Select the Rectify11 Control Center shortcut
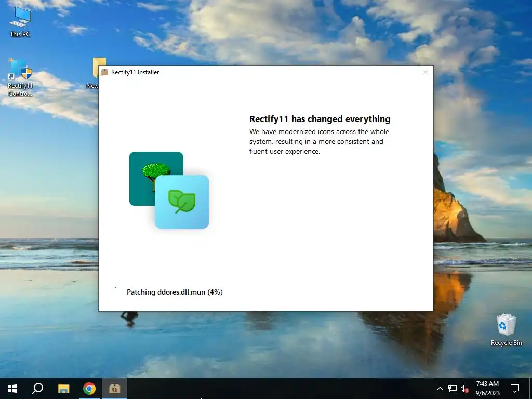 [x=20, y=77]
